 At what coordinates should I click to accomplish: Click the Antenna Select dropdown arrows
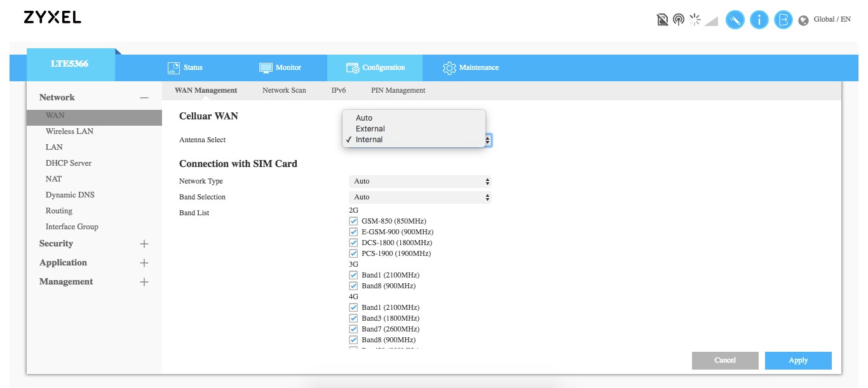[489, 140]
